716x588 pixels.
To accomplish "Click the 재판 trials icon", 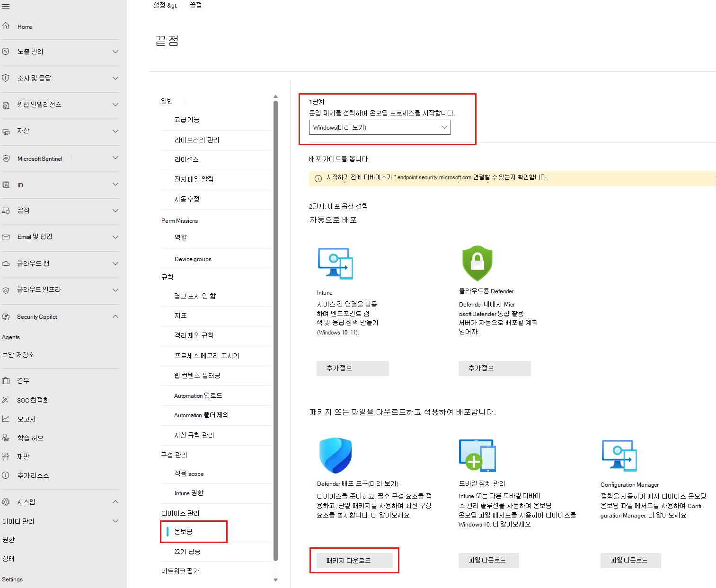I will click(6, 456).
